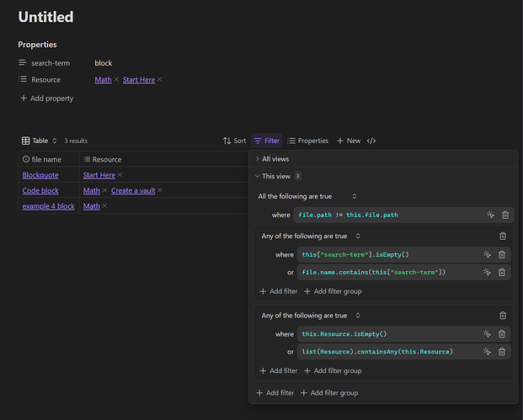The image size is (523, 420).
Task: Open the Code block file link
Action: click(40, 191)
